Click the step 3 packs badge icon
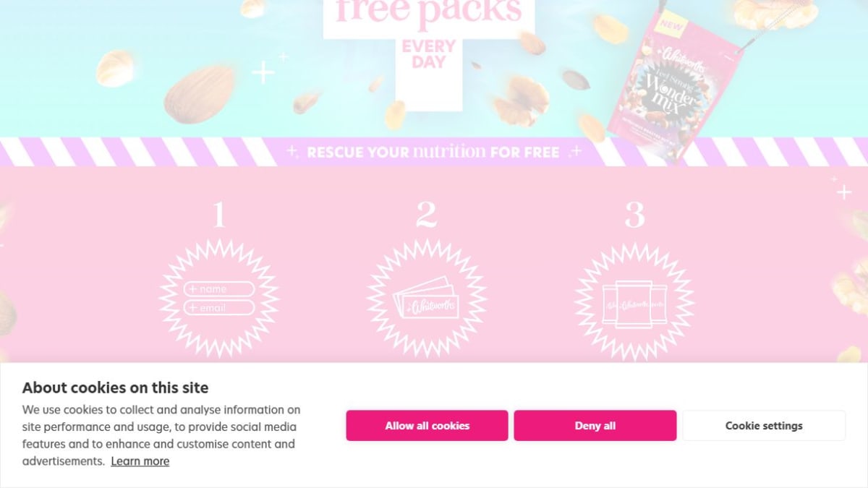 (x=634, y=301)
